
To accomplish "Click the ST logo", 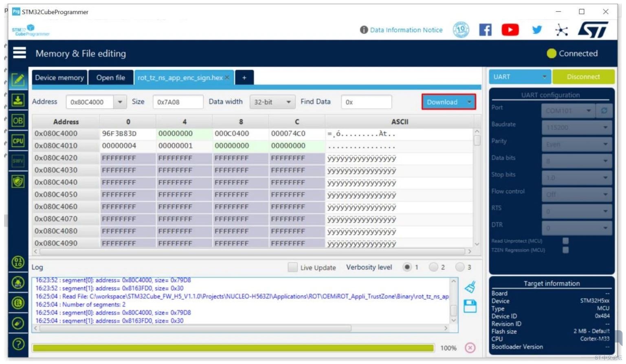I will [x=593, y=30].
